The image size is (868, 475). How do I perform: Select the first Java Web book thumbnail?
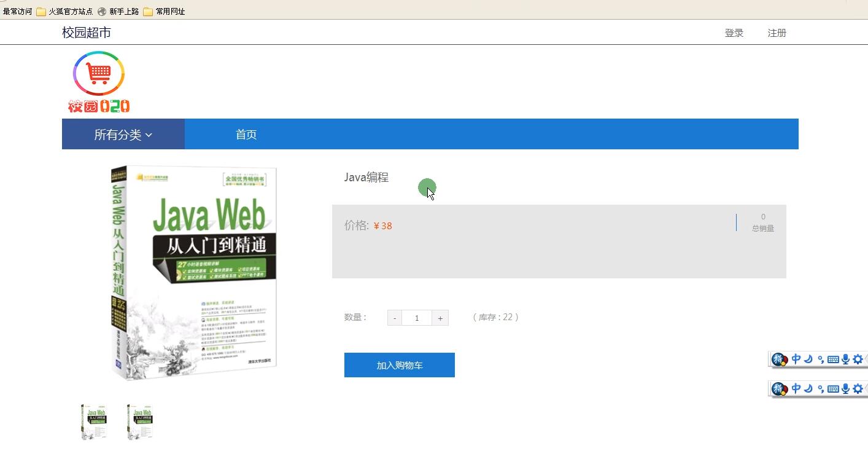(x=93, y=422)
